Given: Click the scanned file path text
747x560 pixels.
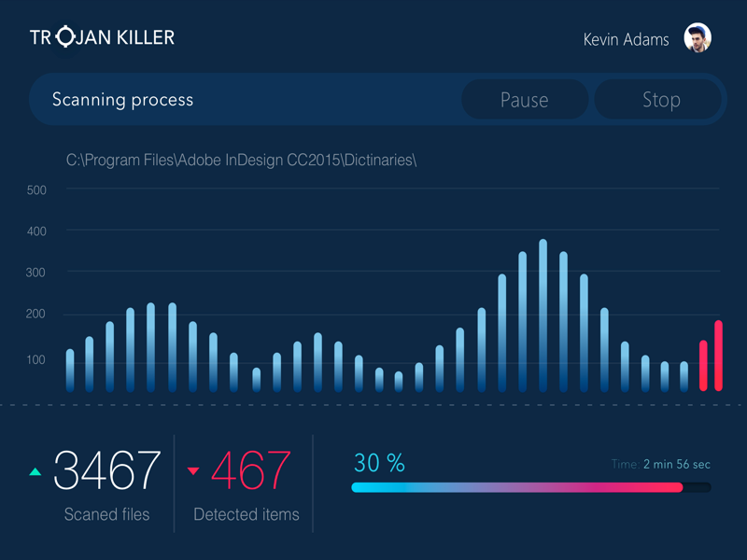Looking at the screenshot, I should coord(241,160).
